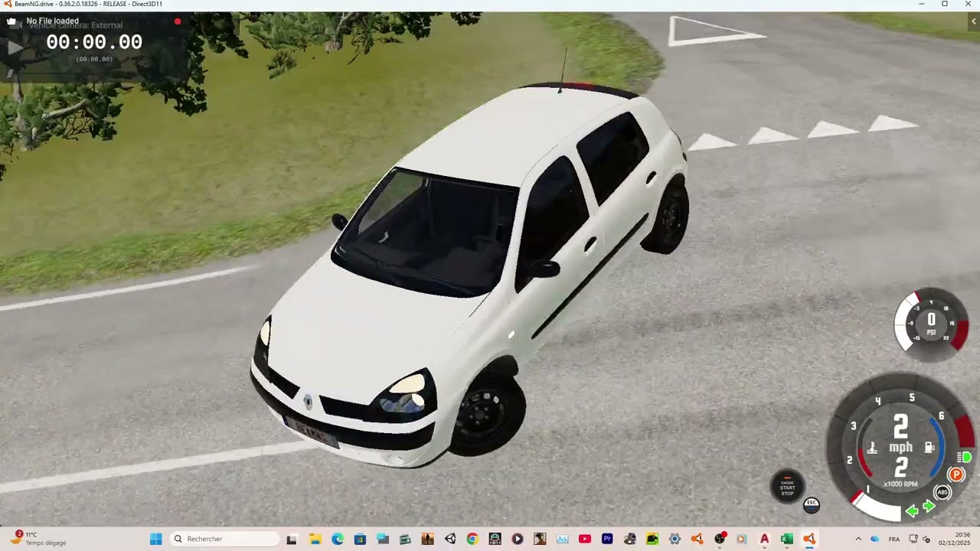This screenshot has height=551, width=980.
Task: Toggle the ESC stability control indicator
Action: 812,505
